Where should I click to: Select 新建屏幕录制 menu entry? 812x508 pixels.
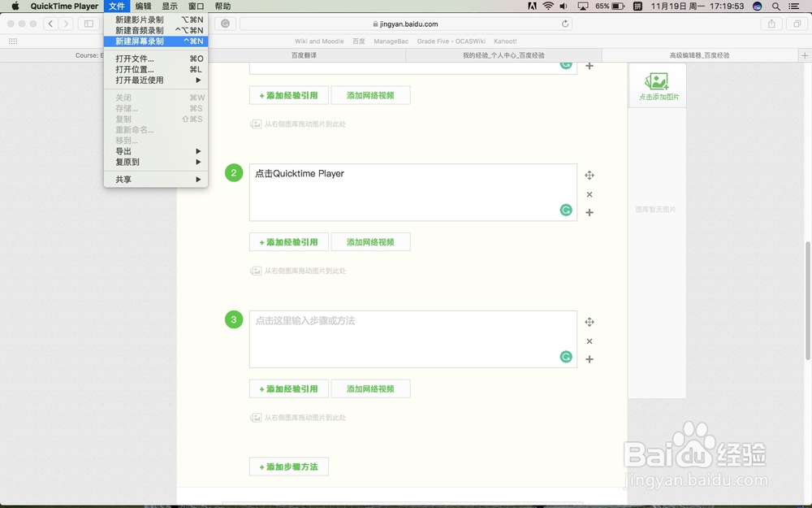156,41
